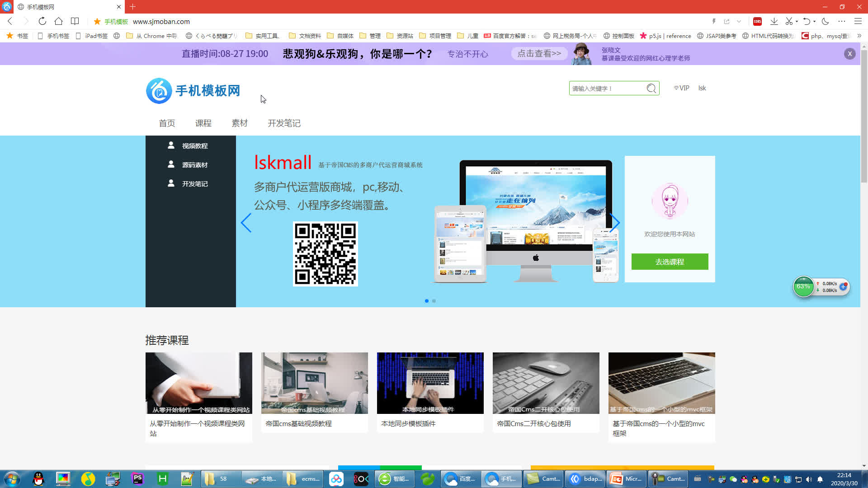This screenshot has height=488, width=868.
Task: Open course thumbnail 帝国cms基础视频教程
Action: pos(315,383)
